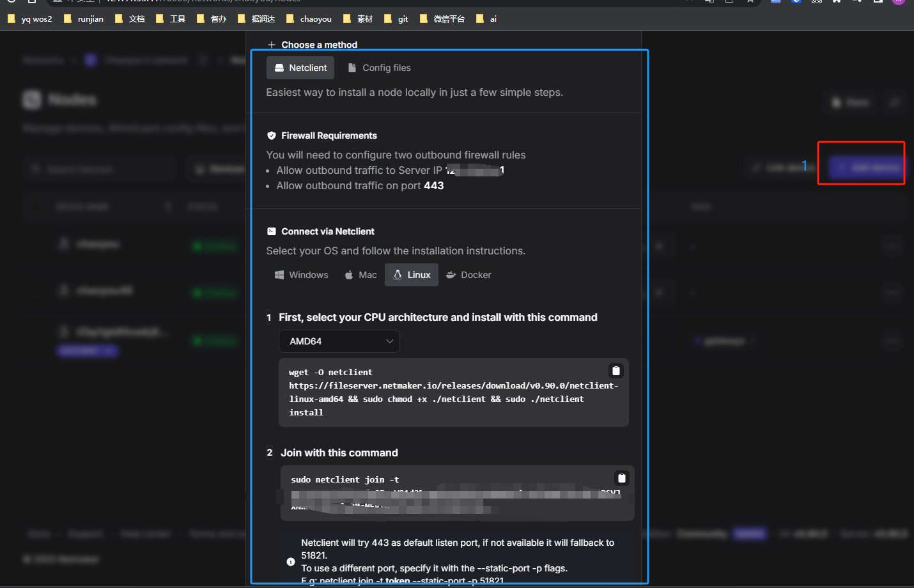Choose the Docker install option

469,275
